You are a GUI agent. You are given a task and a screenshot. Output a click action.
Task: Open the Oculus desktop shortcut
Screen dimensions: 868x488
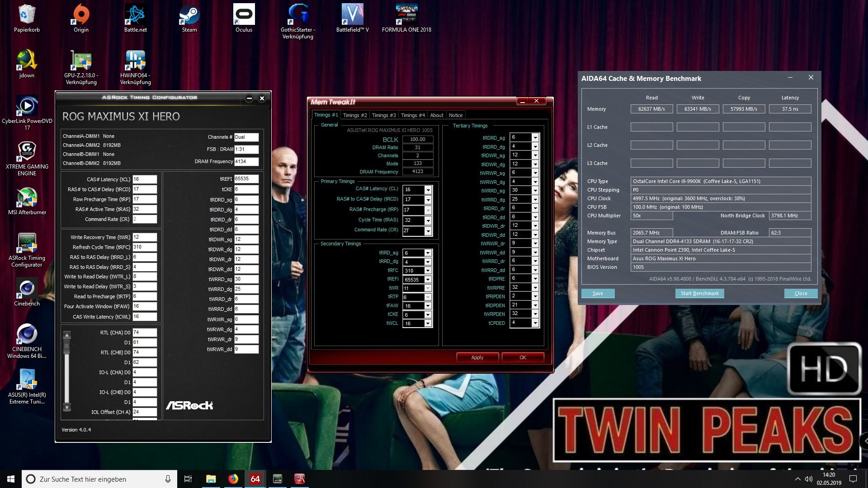[244, 19]
